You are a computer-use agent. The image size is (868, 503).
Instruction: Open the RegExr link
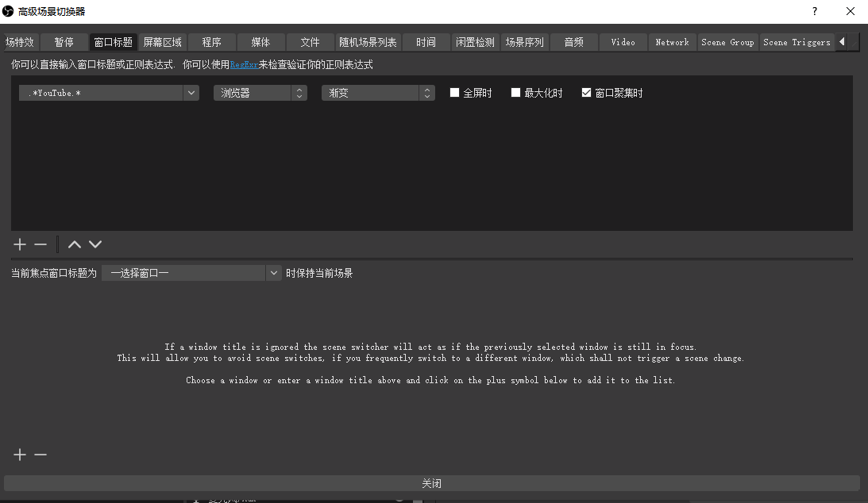244,65
